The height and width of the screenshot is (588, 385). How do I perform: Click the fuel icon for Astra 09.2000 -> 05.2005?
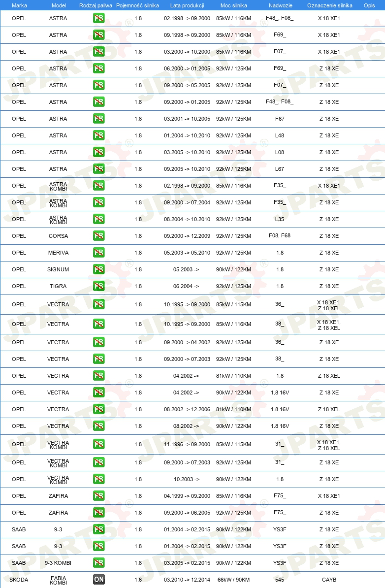tap(99, 85)
